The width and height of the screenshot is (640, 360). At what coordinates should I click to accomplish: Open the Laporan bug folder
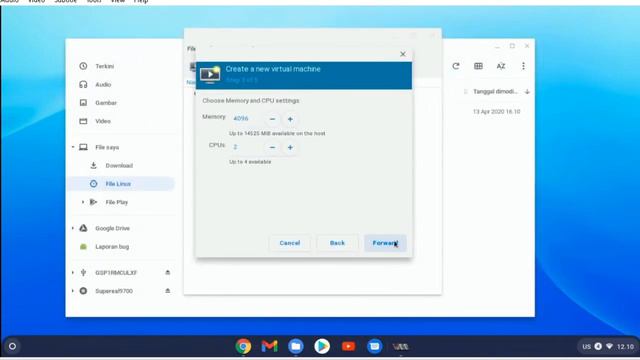(x=112, y=247)
